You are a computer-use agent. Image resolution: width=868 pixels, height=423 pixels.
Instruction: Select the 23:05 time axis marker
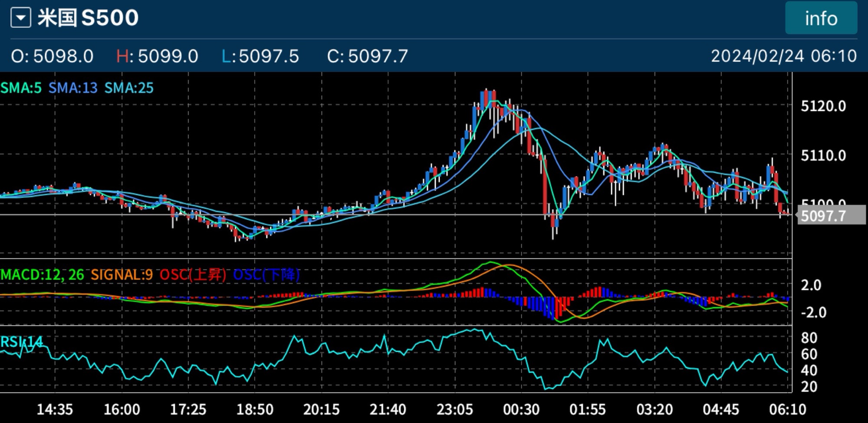[454, 409]
